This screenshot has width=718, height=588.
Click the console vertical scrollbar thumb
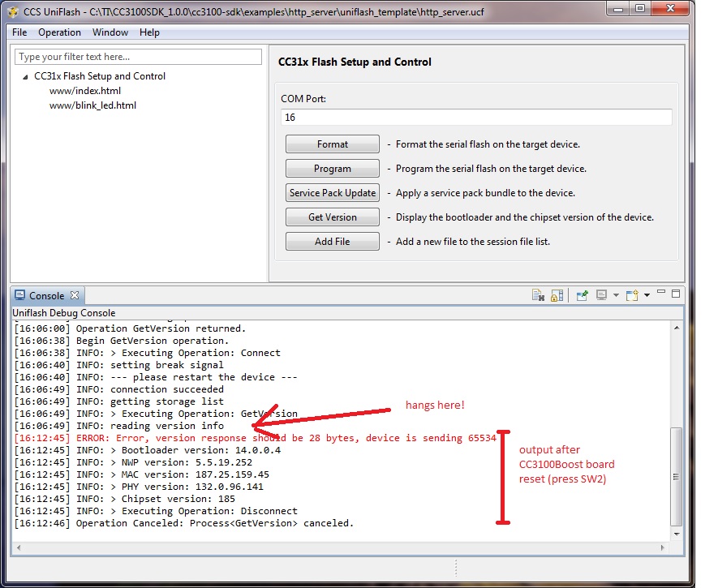(x=677, y=476)
